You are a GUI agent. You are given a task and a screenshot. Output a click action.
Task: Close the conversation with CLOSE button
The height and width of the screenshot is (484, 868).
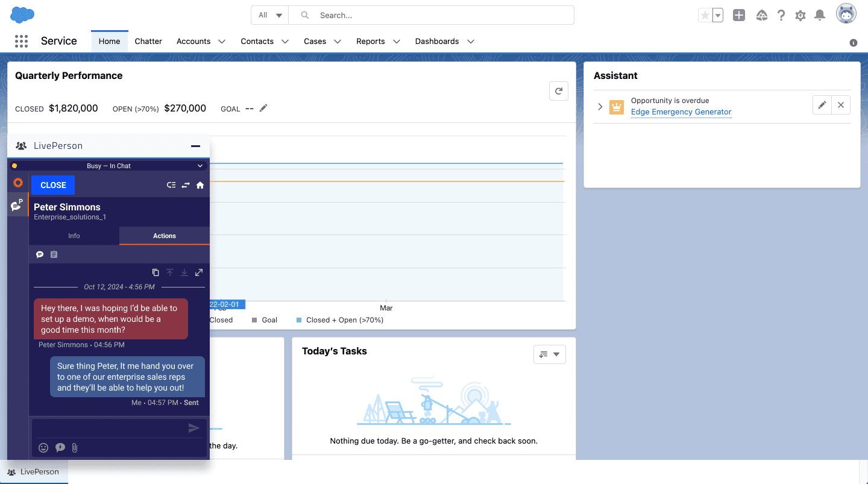point(53,185)
